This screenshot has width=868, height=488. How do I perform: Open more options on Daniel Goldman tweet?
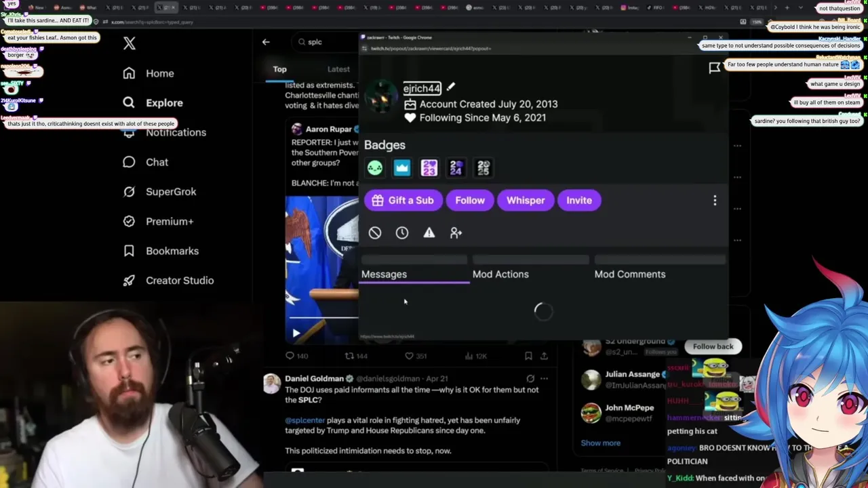544,378
